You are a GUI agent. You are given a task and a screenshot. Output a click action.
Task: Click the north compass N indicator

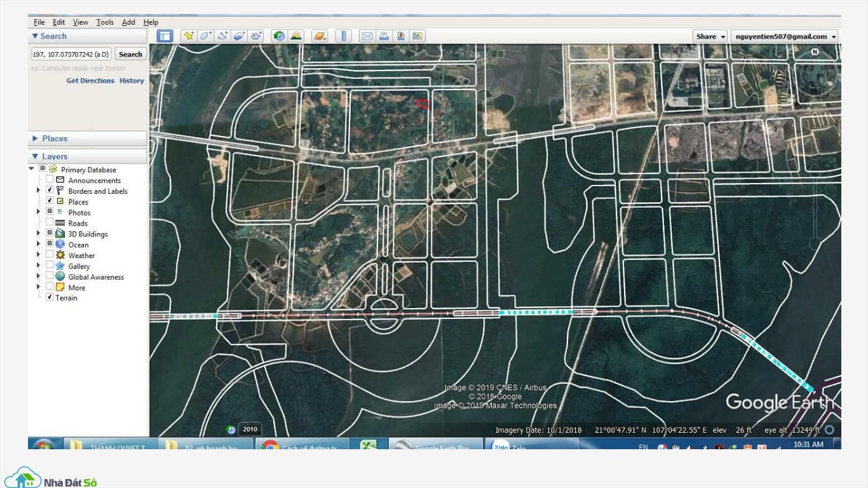[x=815, y=52]
